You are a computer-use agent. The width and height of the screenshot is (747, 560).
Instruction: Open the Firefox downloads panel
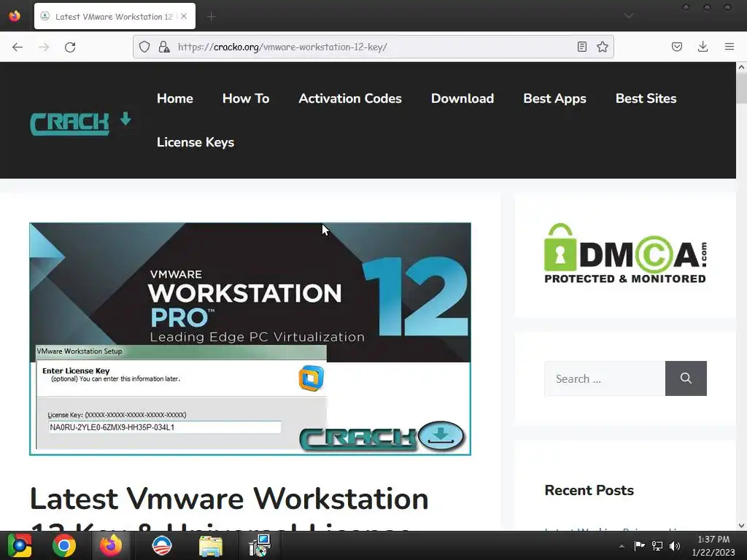coord(703,47)
